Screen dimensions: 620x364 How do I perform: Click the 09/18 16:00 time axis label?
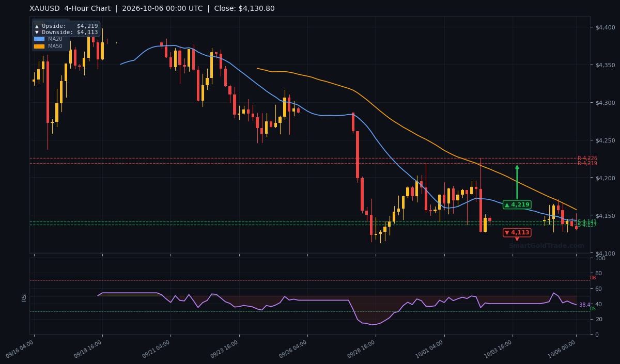(87, 350)
